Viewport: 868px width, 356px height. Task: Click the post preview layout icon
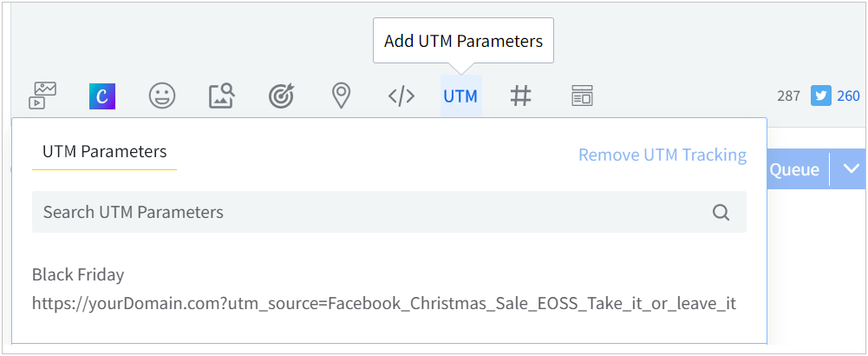tap(582, 96)
